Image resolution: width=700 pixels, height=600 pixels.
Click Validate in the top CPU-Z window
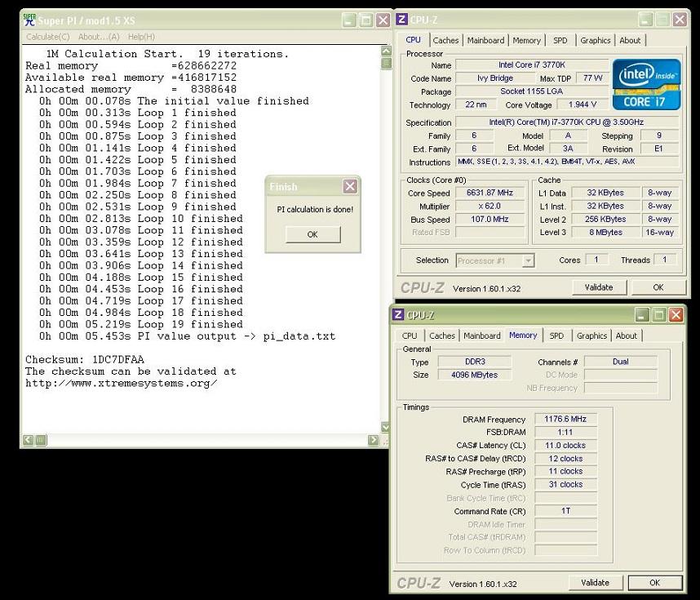599,287
